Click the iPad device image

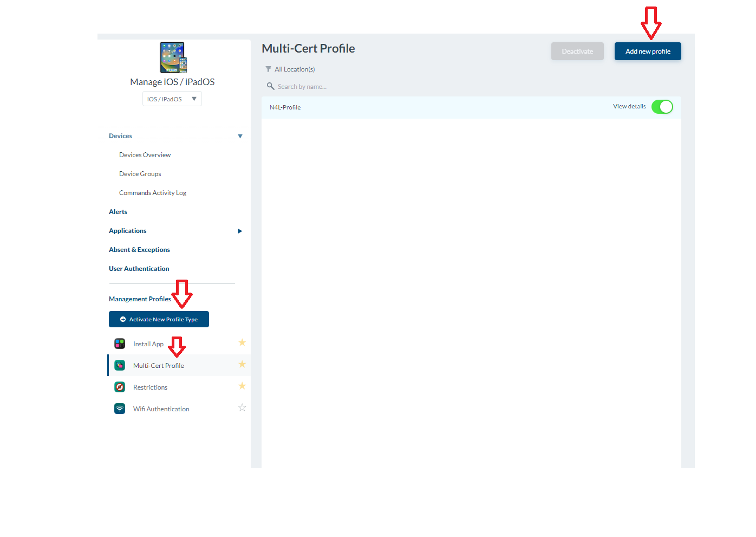172,57
